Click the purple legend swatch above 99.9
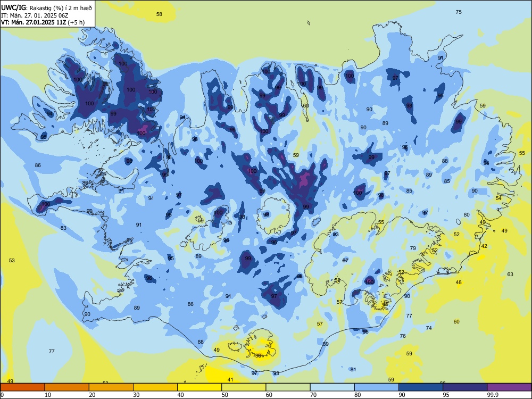The image size is (532, 399). [509, 387]
